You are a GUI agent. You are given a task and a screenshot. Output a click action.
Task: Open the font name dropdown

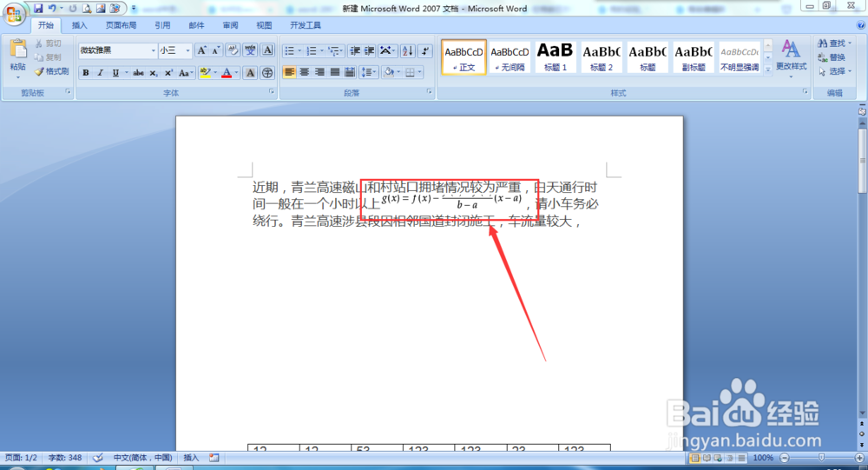tap(154, 50)
